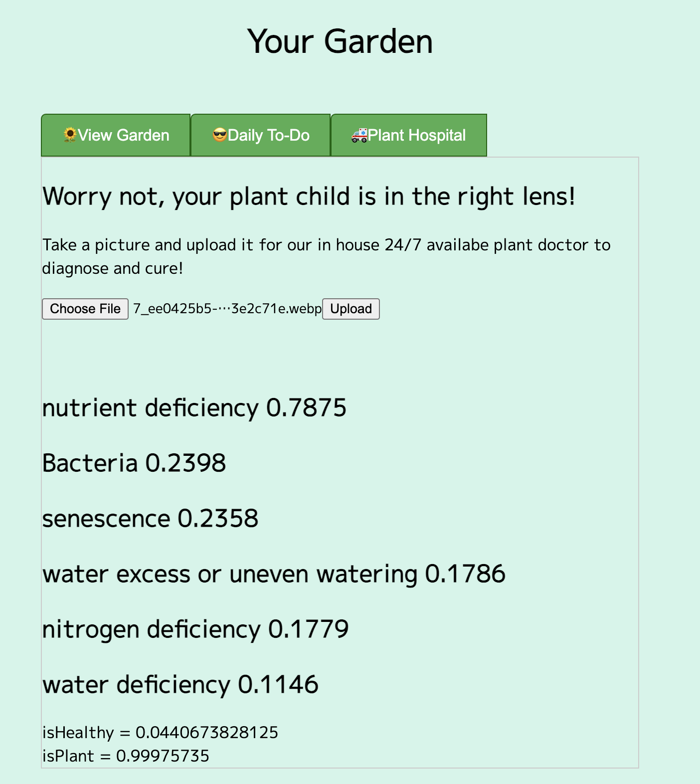The image size is (700, 784).
Task: Click the Your Garden page title
Action: [340, 41]
